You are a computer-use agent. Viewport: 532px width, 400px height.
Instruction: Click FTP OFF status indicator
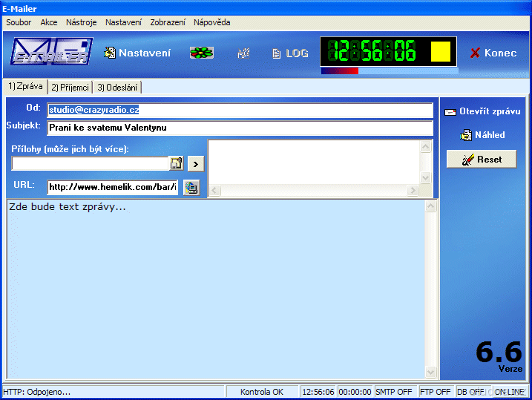pos(436,392)
